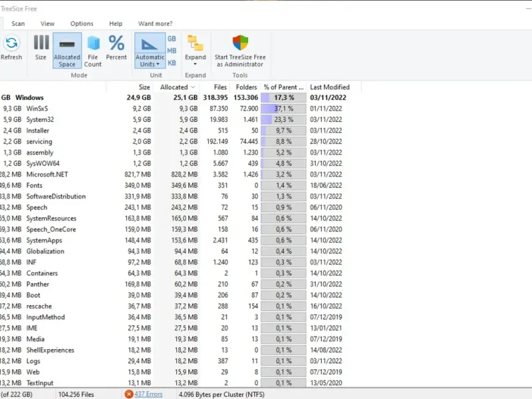Set unit to KB
The height and width of the screenshot is (399, 532).
pyautogui.click(x=172, y=63)
